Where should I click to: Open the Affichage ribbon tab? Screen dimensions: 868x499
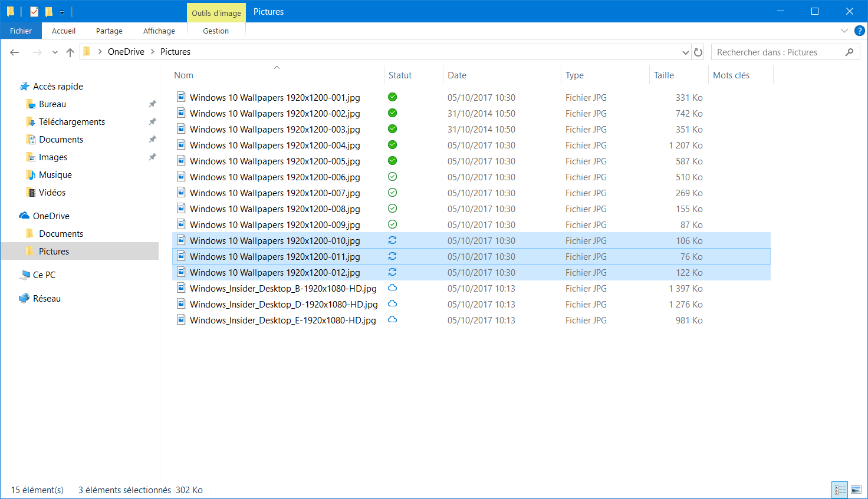pos(159,31)
